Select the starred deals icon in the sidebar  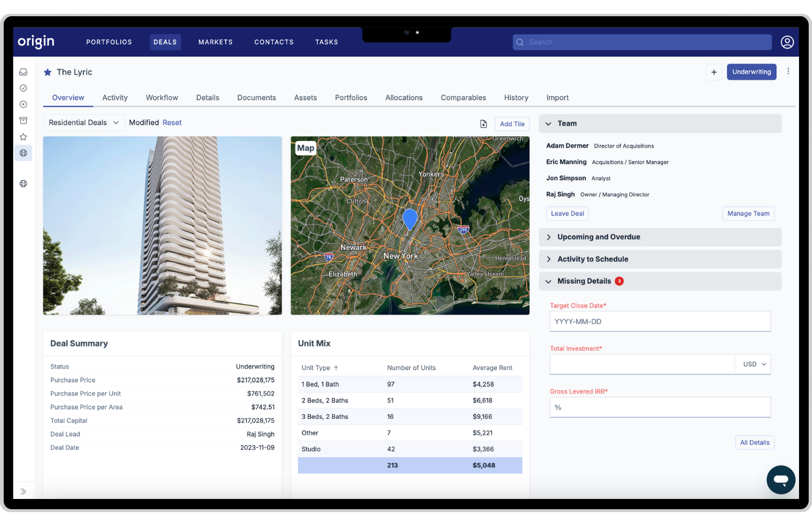click(x=23, y=136)
